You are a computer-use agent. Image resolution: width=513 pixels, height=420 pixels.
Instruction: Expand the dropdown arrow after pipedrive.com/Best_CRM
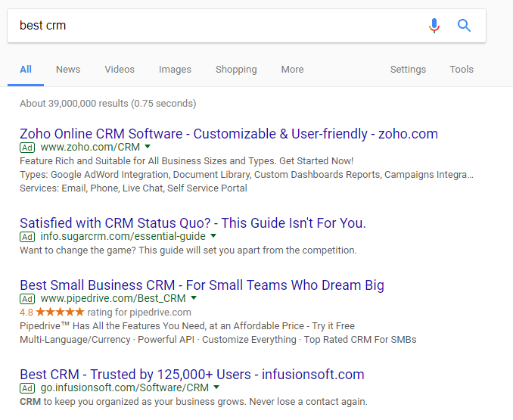194,299
